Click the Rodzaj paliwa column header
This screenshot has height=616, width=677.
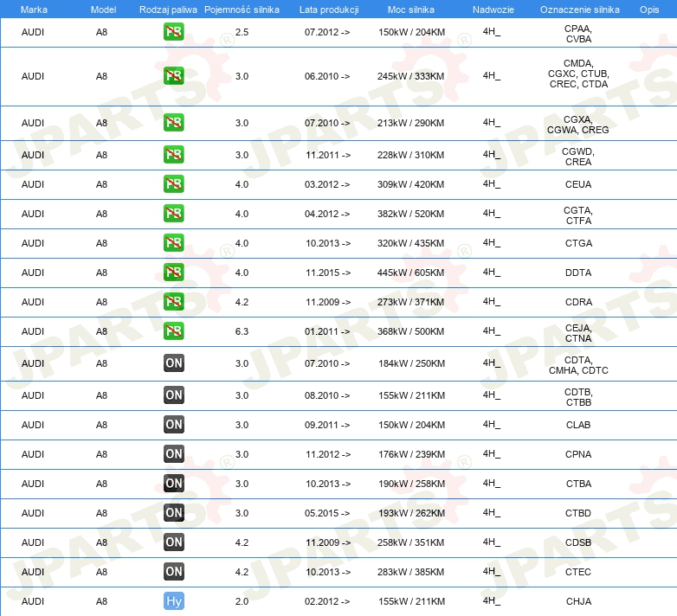click(169, 9)
